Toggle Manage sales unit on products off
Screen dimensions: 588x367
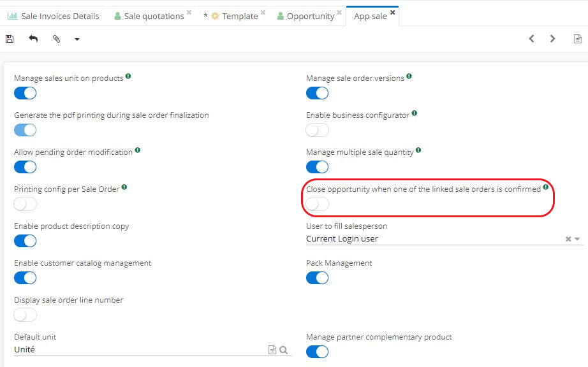click(25, 93)
